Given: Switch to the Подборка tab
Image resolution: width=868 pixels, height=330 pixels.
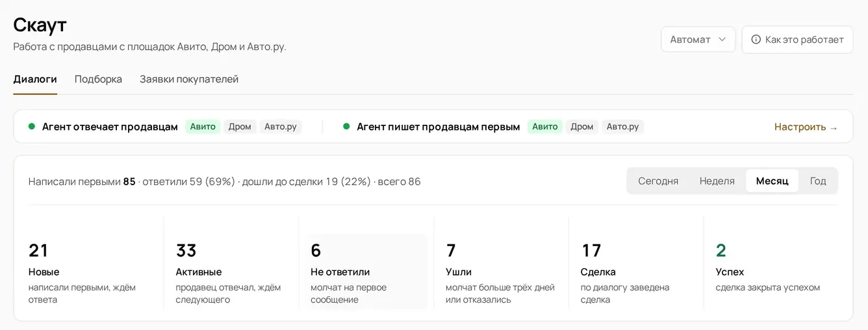Looking at the screenshot, I should (x=98, y=79).
